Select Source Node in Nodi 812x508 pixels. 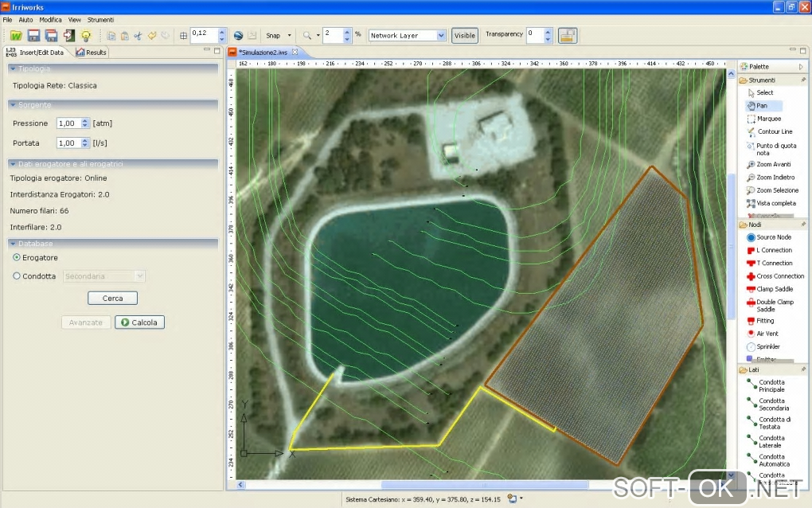(x=769, y=237)
